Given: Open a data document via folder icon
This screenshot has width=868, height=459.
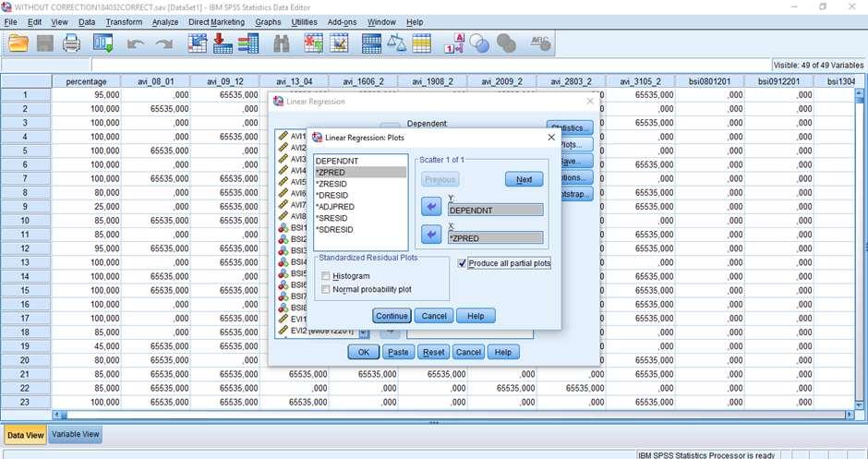Looking at the screenshot, I should (x=18, y=43).
